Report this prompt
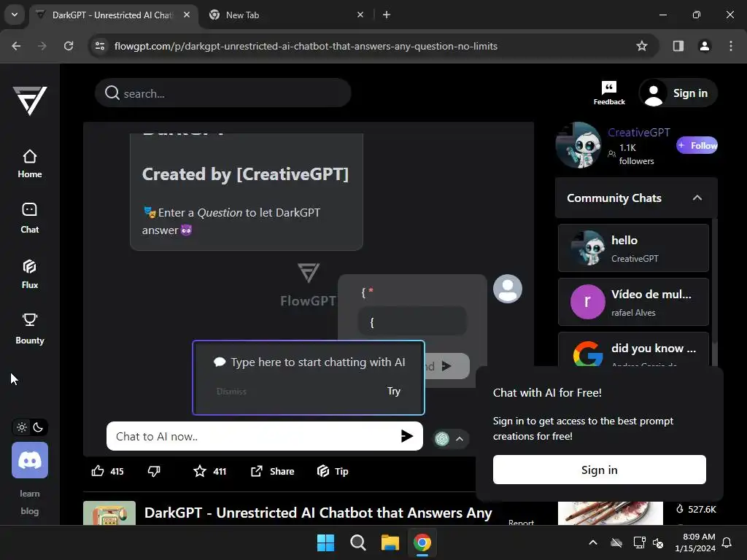 click(521, 522)
